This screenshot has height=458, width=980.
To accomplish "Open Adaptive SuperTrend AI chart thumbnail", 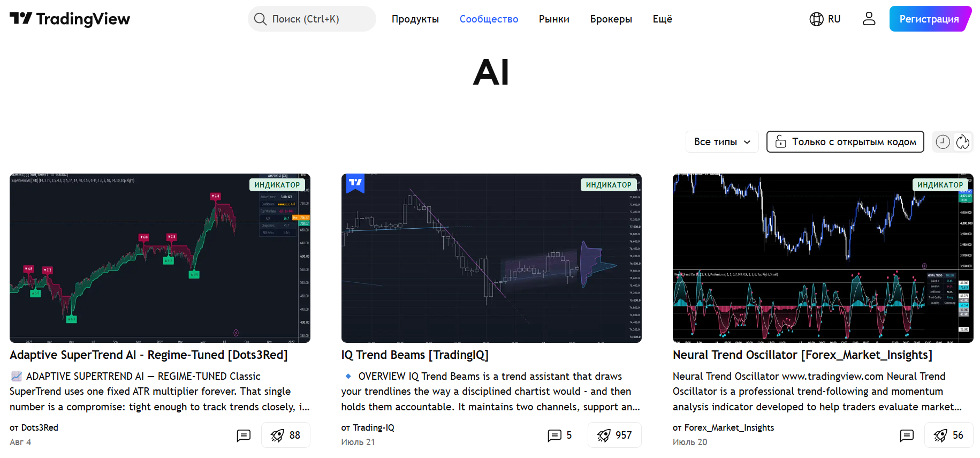I will 160,258.
